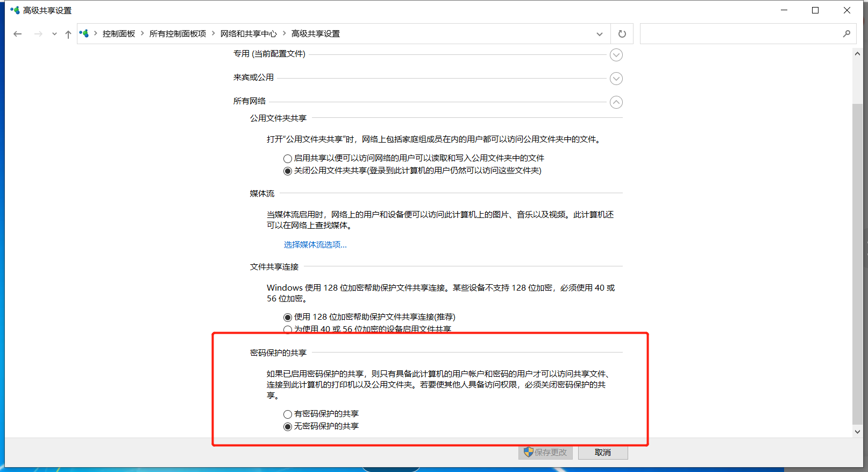Select 有密码保护的共享 radio option
868x472 pixels.
coord(288,414)
